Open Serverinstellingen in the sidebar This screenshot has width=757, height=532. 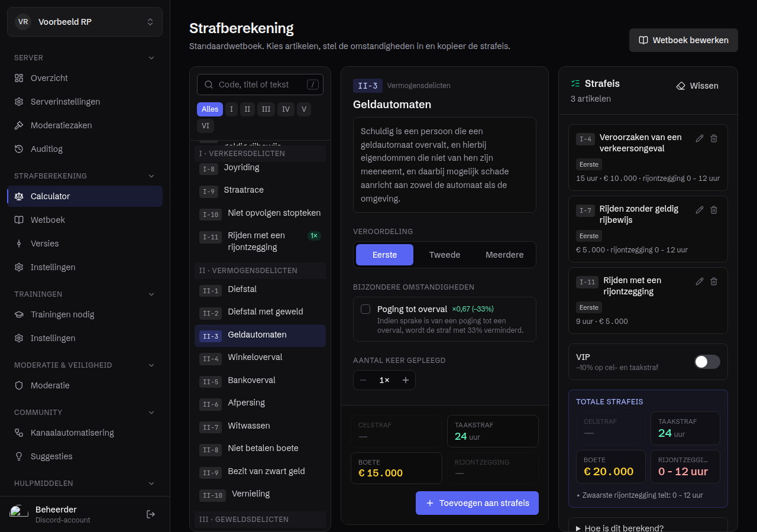[x=85, y=102]
